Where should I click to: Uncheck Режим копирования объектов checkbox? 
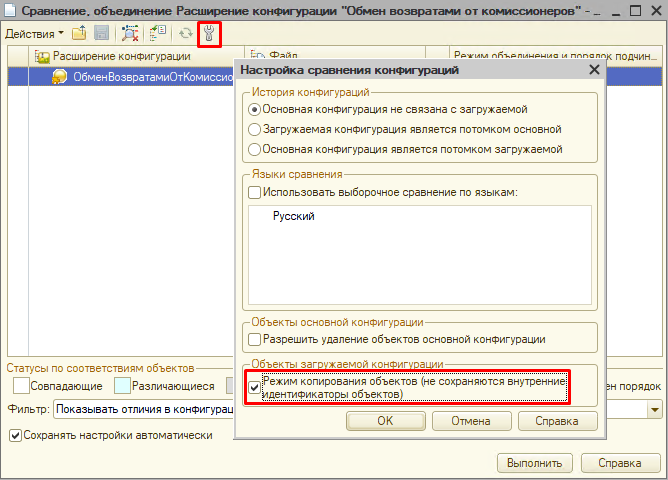point(254,388)
